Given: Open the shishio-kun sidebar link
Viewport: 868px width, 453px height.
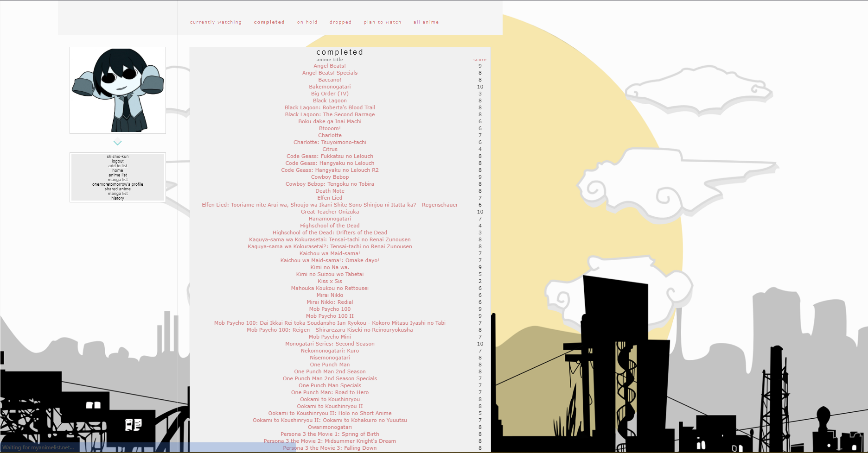Looking at the screenshot, I should (x=118, y=157).
